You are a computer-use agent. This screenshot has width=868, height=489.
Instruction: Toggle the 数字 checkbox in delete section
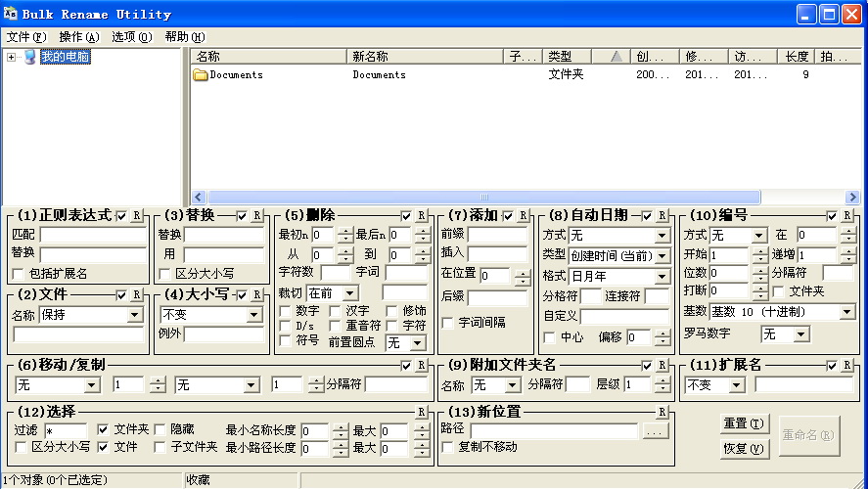tap(285, 311)
